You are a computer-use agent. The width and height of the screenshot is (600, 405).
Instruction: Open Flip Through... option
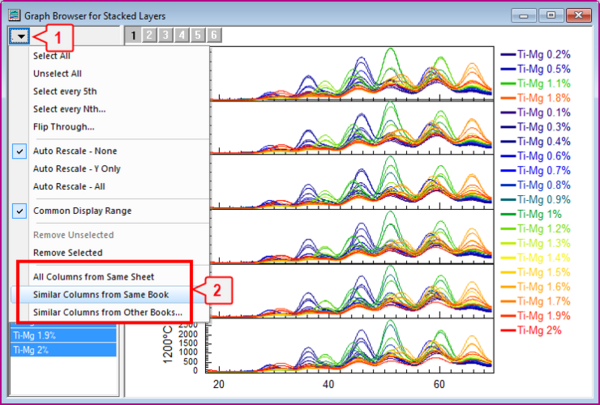(x=64, y=127)
